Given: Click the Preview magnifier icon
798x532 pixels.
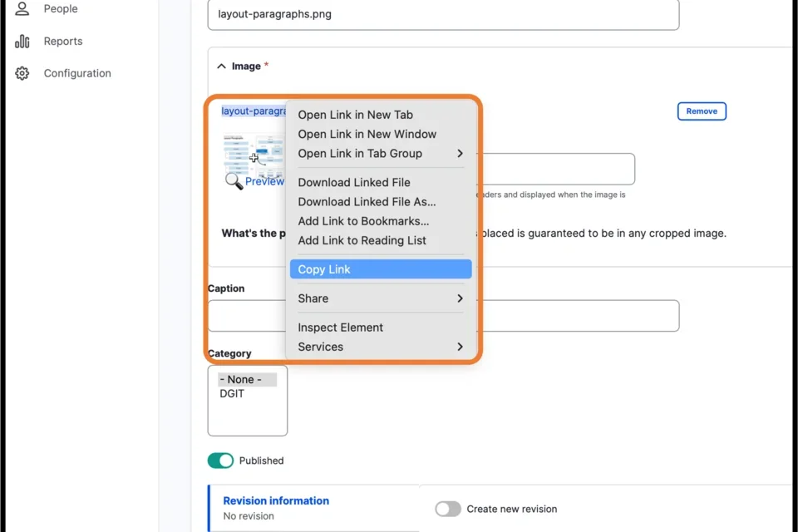Looking at the screenshot, I should click(234, 180).
